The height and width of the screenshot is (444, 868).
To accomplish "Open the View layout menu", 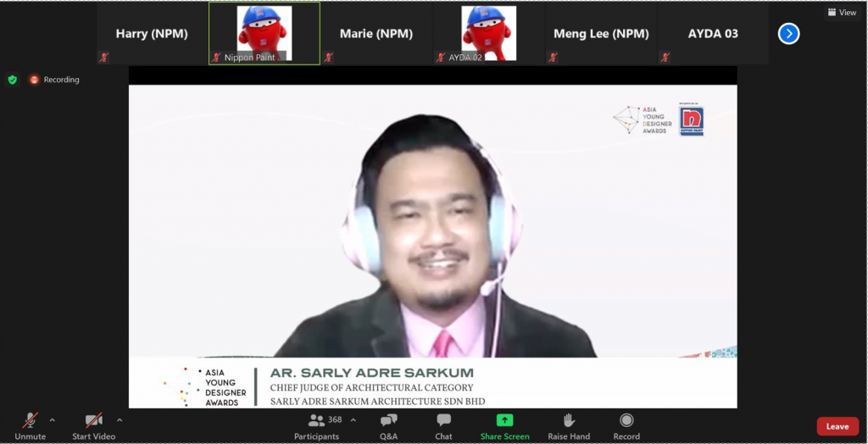I will click(x=842, y=13).
